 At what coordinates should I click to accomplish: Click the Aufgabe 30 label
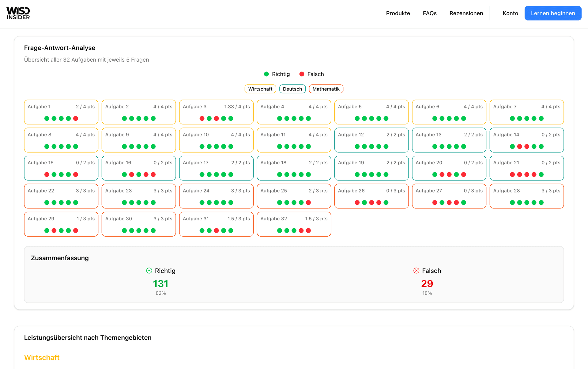[119, 219]
